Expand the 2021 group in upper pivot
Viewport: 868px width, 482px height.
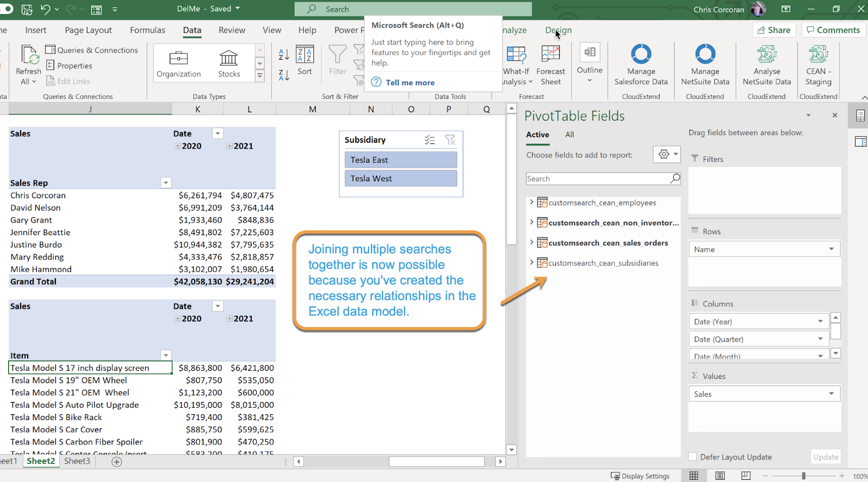[x=229, y=146]
